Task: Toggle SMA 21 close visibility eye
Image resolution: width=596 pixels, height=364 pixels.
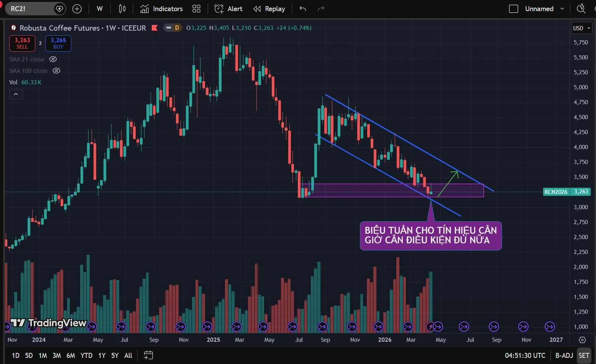Action: (53, 59)
